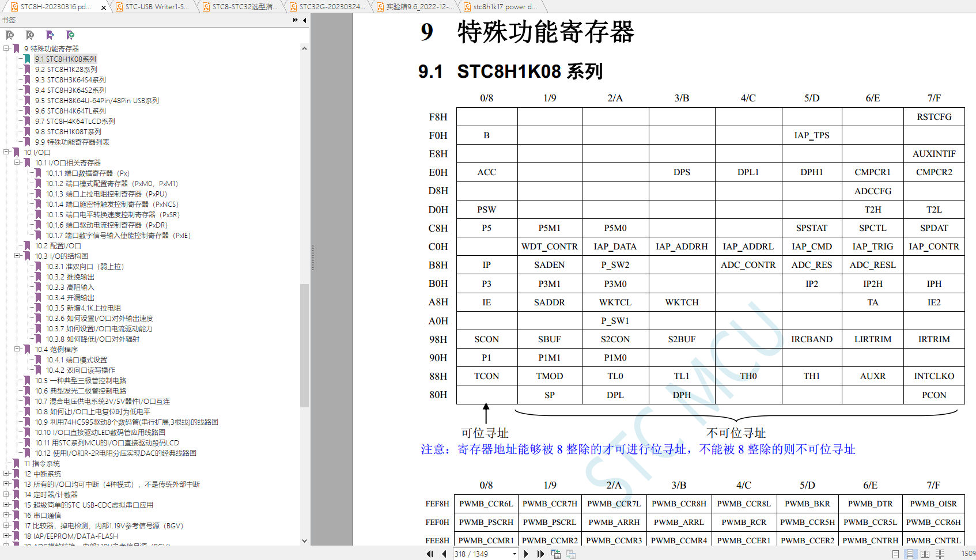976x560 pixels.
Task: Click bookmark icon beside 10.2 配置I/O口
Action: coord(27,245)
